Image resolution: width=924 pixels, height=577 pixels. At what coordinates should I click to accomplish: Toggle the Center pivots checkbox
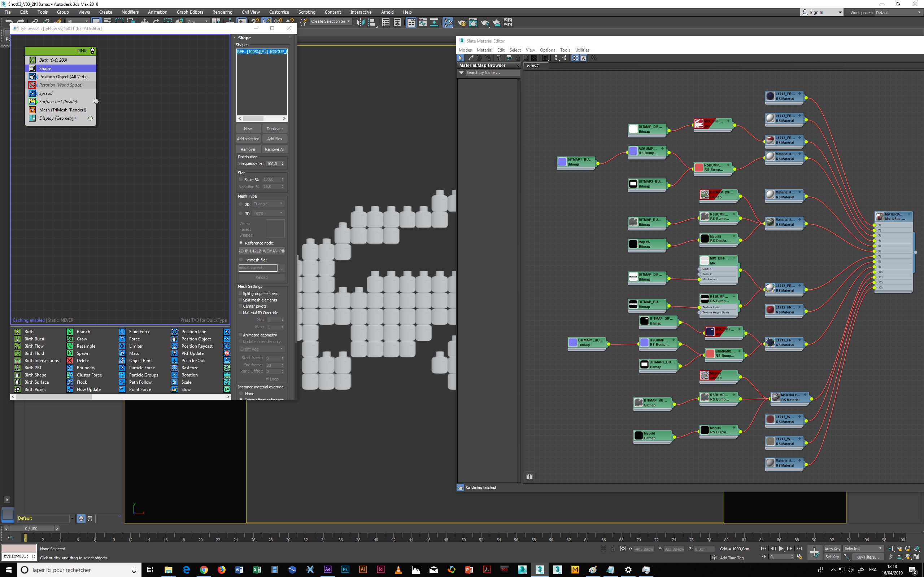(x=240, y=307)
